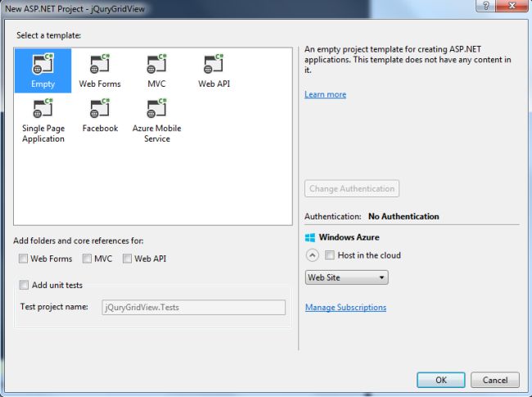This screenshot has width=532, height=397.
Task: Enable the Web Forms core references checkbox
Action: 23,259
